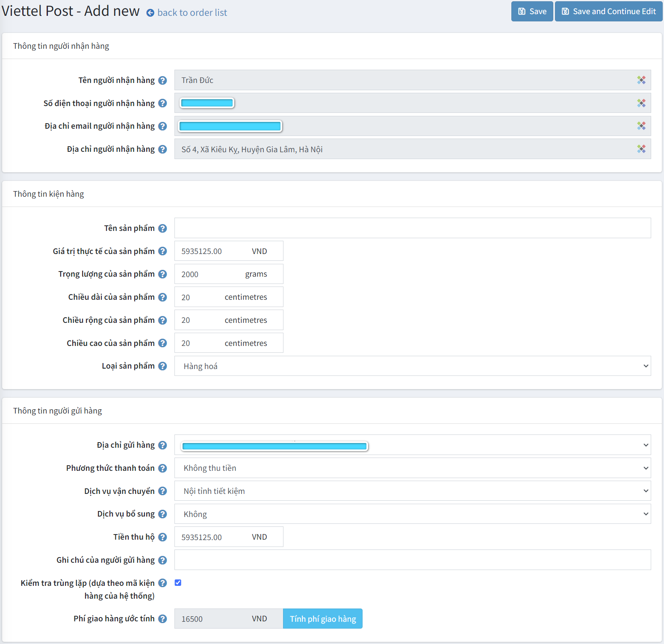The image size is (664, 644).
Task: Open the Loại sản phẩm dropdown
Action: (413, 366)
